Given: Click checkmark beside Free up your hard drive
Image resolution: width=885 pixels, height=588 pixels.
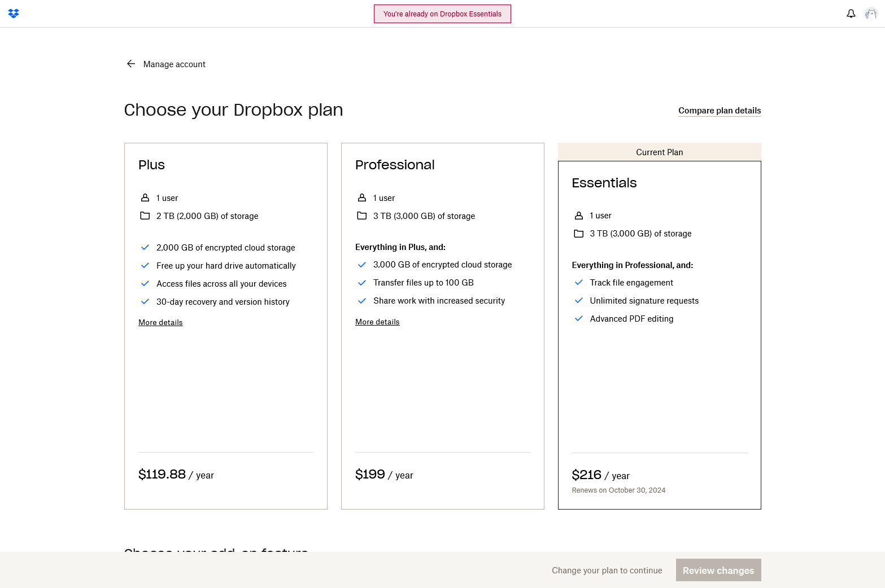Looking at the screenshot, I should [x=145, y=265].
